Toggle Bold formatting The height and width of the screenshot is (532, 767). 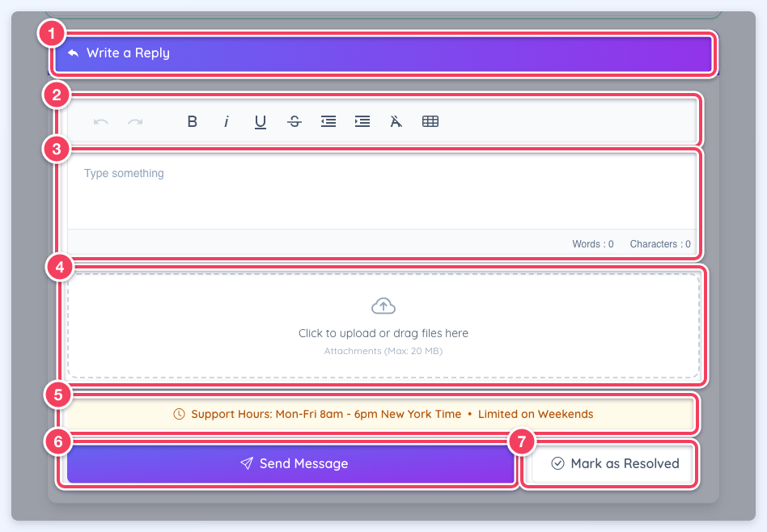pyautogui.click(x=193, y=121)
